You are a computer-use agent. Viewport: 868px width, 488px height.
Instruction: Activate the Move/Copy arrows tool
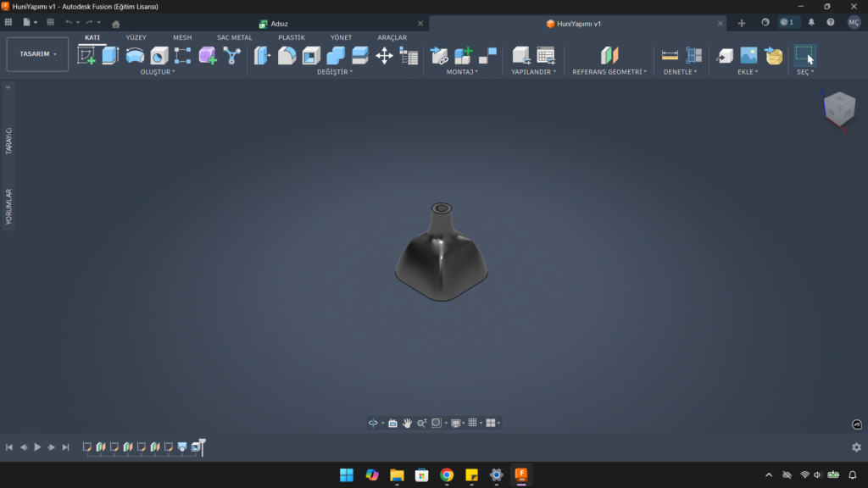point(384,56)
